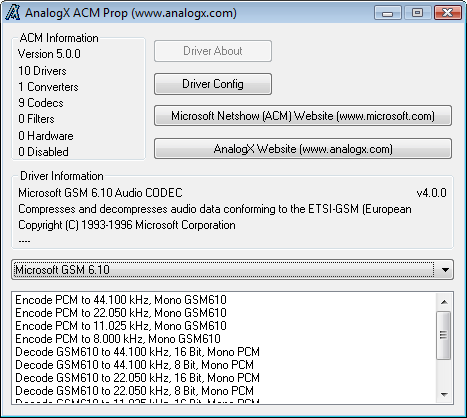
Task: Open Microsoft Netshow (ACM) Website link button
Action: [303, 116]
